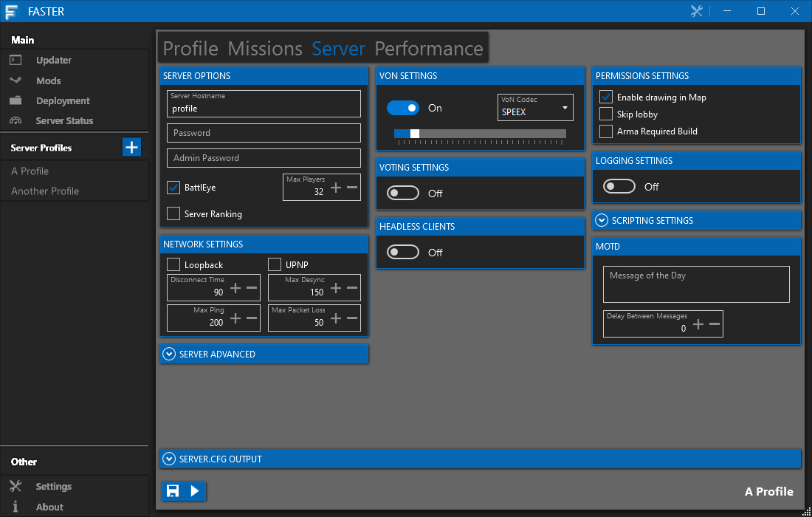Uncheck the BattlEye checkbox

173,188
